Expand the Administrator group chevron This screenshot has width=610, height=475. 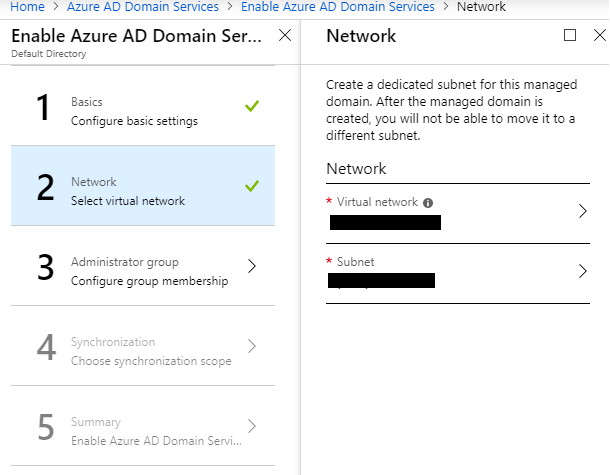coord(252,266)
